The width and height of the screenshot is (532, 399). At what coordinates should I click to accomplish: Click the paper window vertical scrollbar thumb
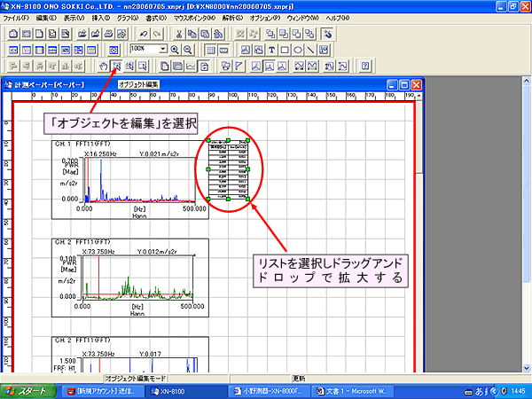tap(419, 137)
